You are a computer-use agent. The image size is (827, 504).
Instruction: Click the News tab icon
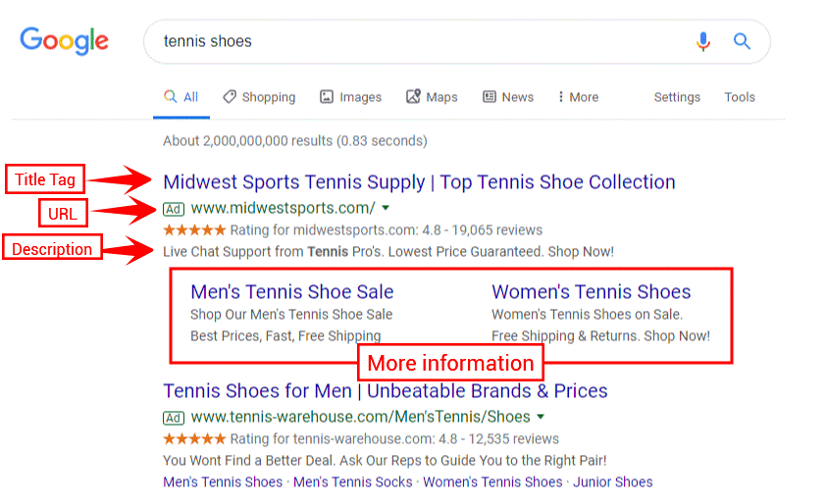point(490,97)
